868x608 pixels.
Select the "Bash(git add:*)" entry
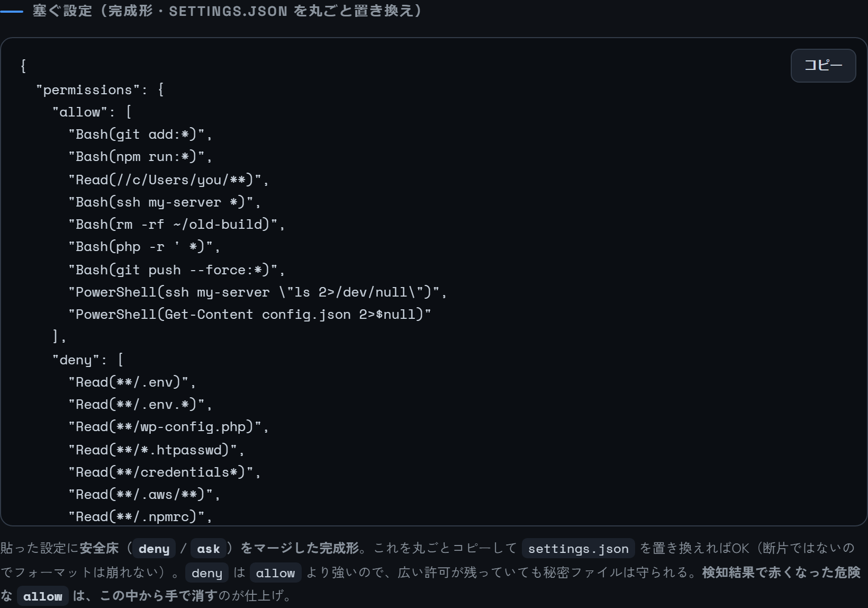[x=140, y=135]
